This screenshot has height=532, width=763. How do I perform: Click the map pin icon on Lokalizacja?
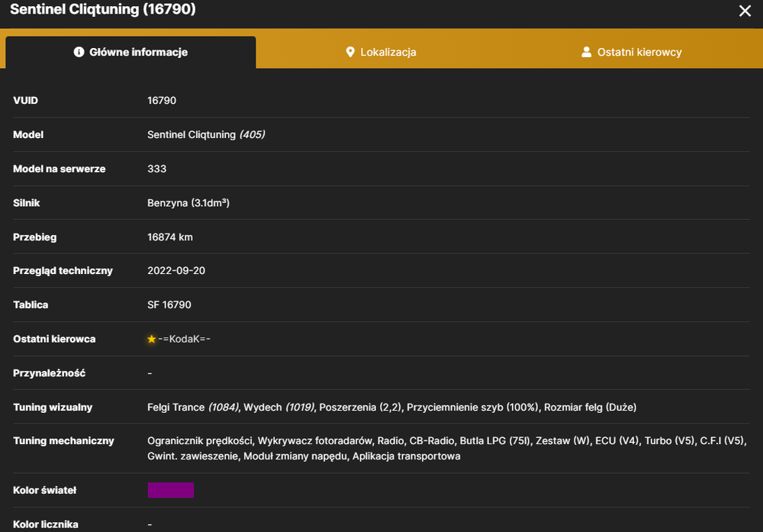pos(350,52)
